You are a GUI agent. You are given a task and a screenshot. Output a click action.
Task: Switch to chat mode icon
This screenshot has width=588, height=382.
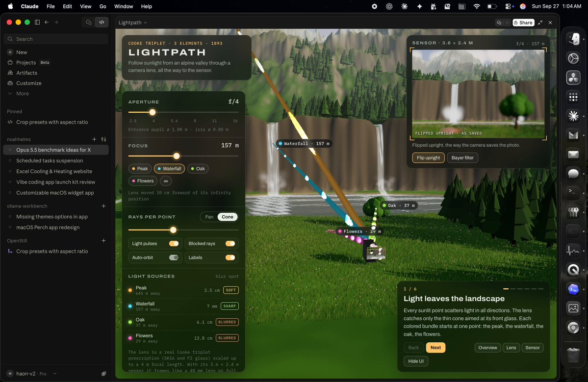tap(88, 22)
